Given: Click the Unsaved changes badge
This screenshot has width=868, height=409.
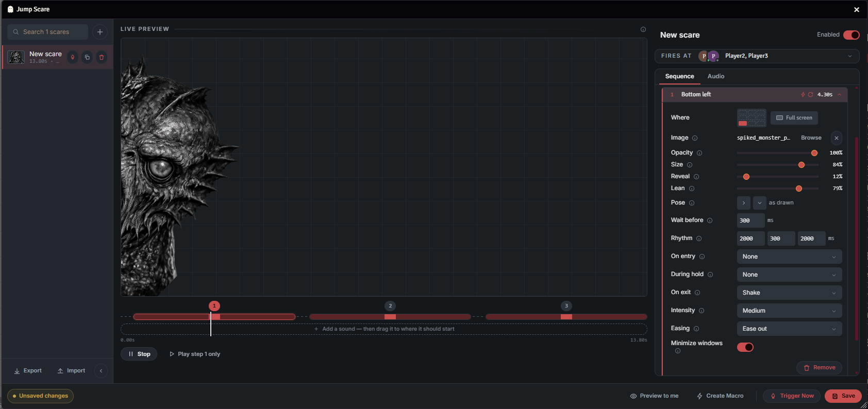Looking at the screenshot, I should 40,396.
